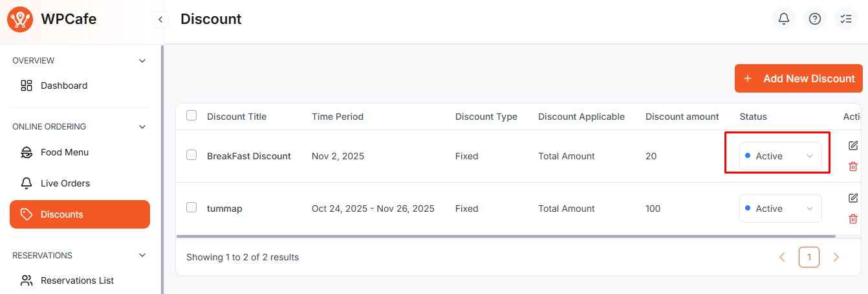This screenshot has width=868, height=294.
Task: Check the BreakFast Discount row checkbox
Action: (x=191, y=155)
